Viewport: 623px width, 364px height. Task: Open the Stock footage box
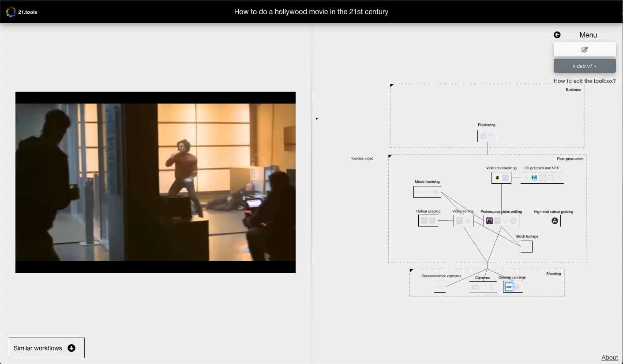point(526,247)
